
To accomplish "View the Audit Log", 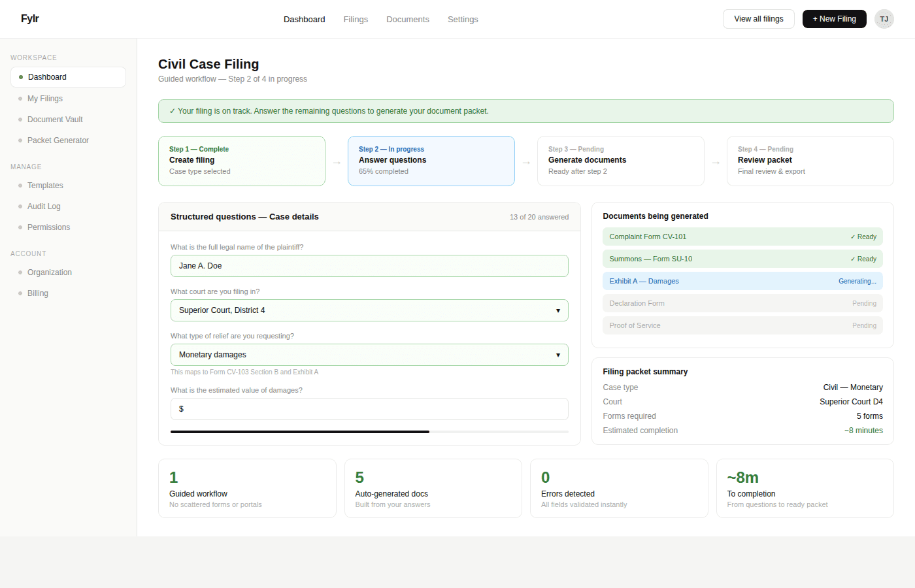I will click(68, 206).
